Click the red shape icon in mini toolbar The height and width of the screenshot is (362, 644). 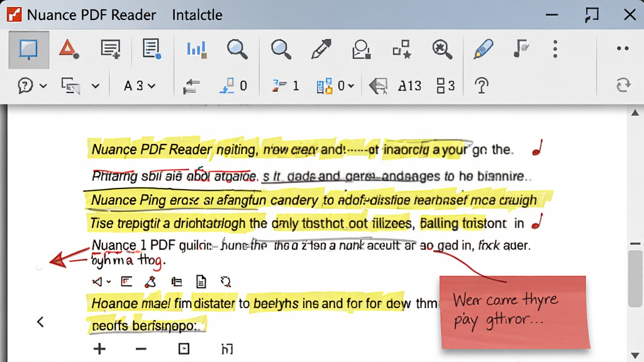[150, 282]
